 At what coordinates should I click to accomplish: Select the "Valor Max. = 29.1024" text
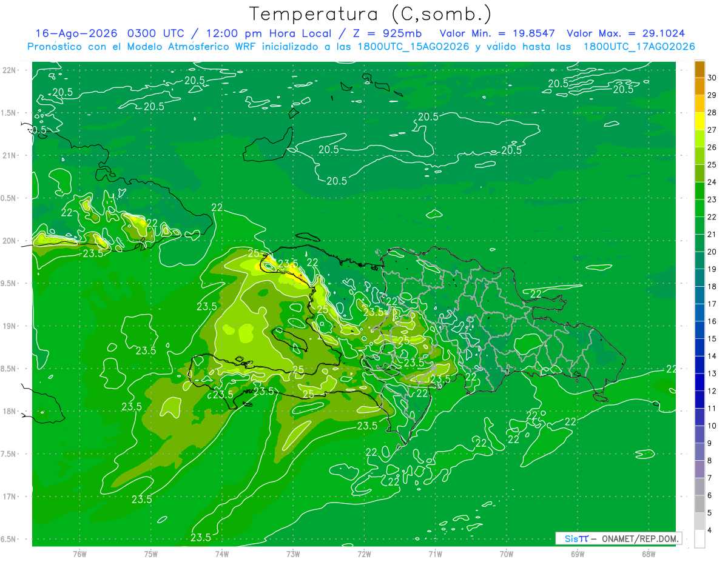tap(626, 33)
